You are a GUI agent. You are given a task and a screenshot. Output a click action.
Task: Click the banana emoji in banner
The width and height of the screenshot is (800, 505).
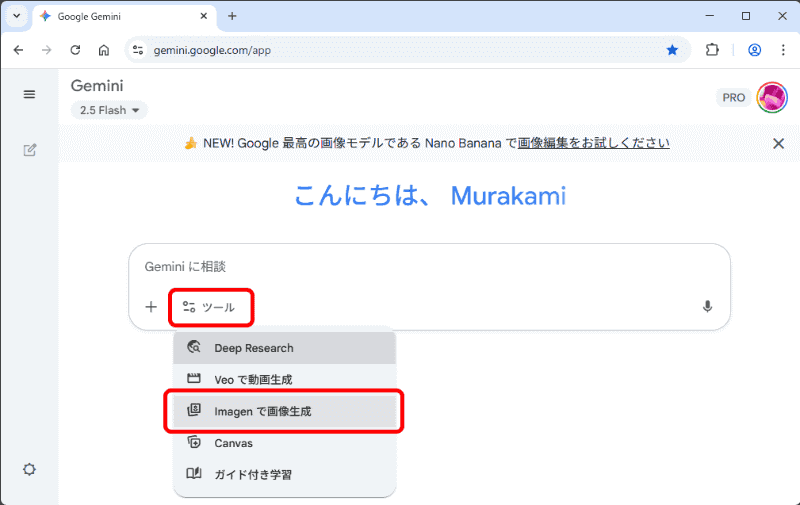pyautogui.click(x=191, y=143)
